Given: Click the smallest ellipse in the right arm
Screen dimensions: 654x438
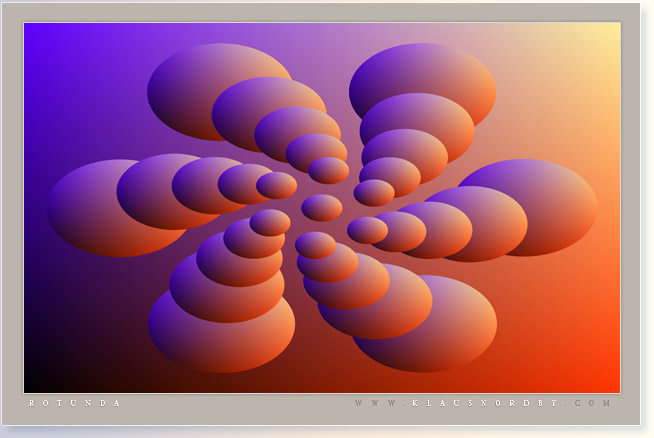Looking at the screenshot, I should [x=367, y=230].
